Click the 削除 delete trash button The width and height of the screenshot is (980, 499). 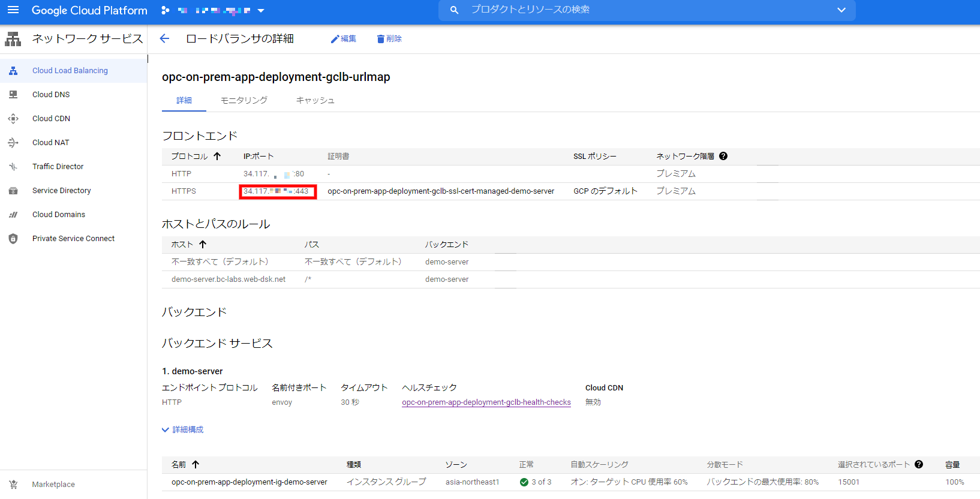tap(389, 39)
